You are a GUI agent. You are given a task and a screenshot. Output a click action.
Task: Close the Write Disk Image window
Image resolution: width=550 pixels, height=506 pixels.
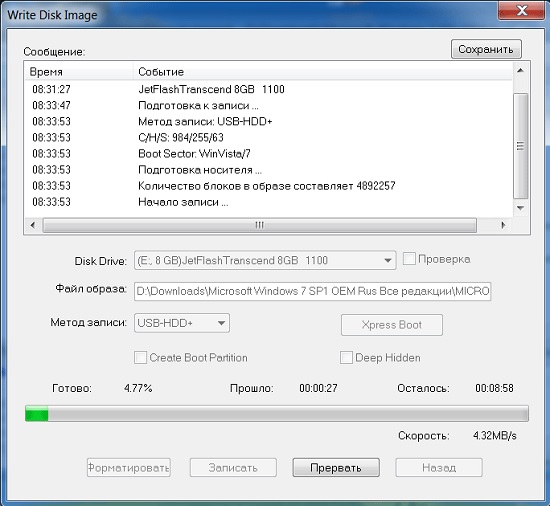tap(522, 11)
